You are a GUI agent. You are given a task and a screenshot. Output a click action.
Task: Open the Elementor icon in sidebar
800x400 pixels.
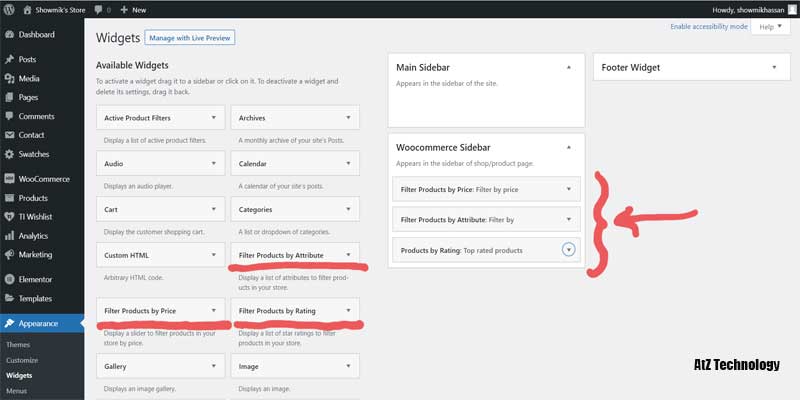9,279
